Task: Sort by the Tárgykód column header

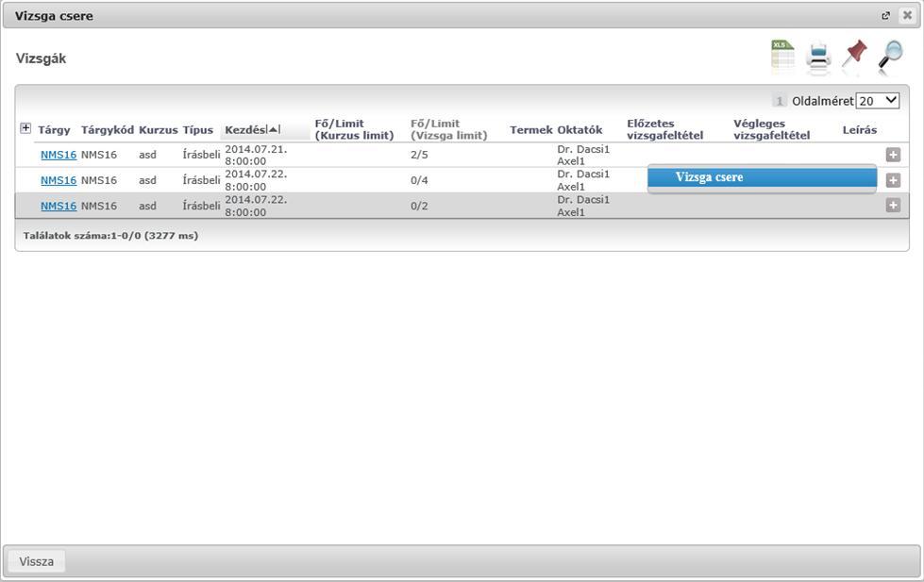Action: tap(108, 130)
